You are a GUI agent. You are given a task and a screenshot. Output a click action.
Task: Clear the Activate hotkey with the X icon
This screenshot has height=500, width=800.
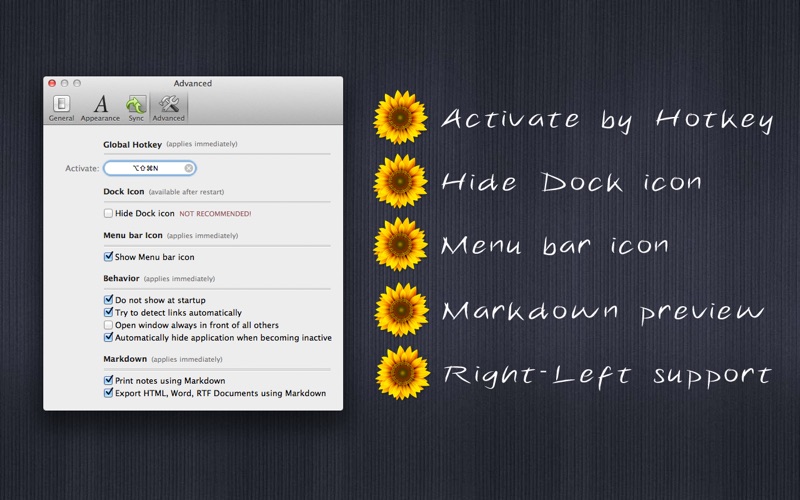coord(189,168)
